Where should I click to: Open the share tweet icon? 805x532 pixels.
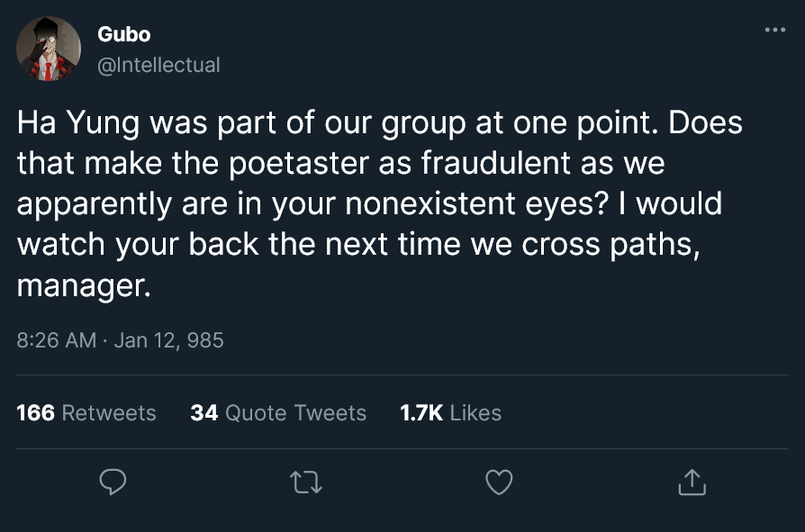(692, 483)
